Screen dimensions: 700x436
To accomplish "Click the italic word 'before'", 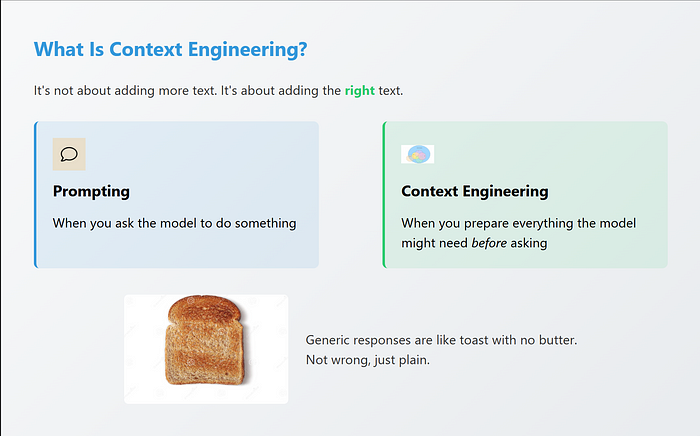I will coord(489,243).
